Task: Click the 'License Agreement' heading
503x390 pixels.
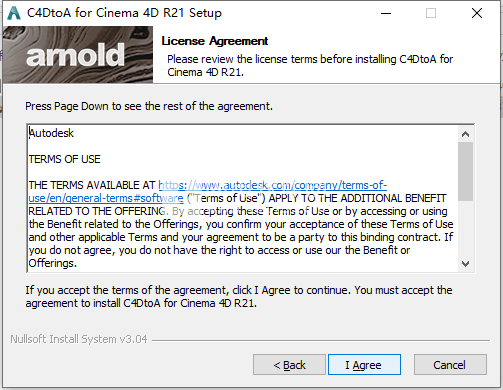Action: [215, 41]
